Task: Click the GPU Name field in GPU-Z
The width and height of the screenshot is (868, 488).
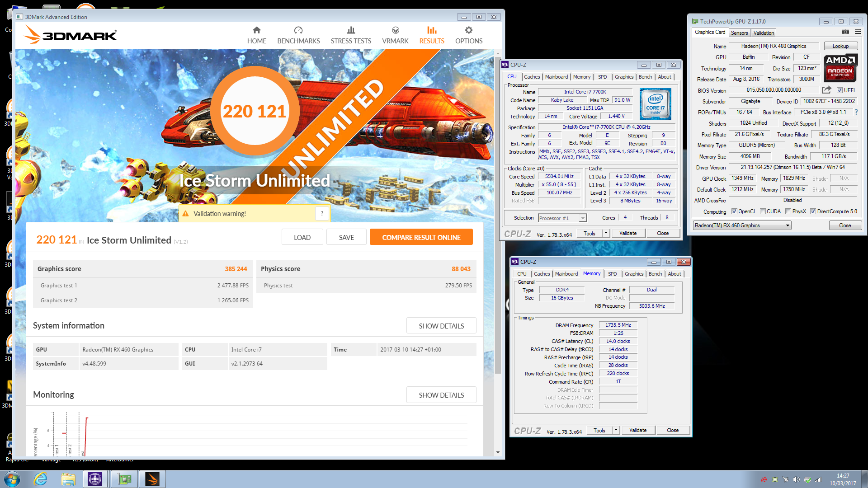Action: coord(774,46)
